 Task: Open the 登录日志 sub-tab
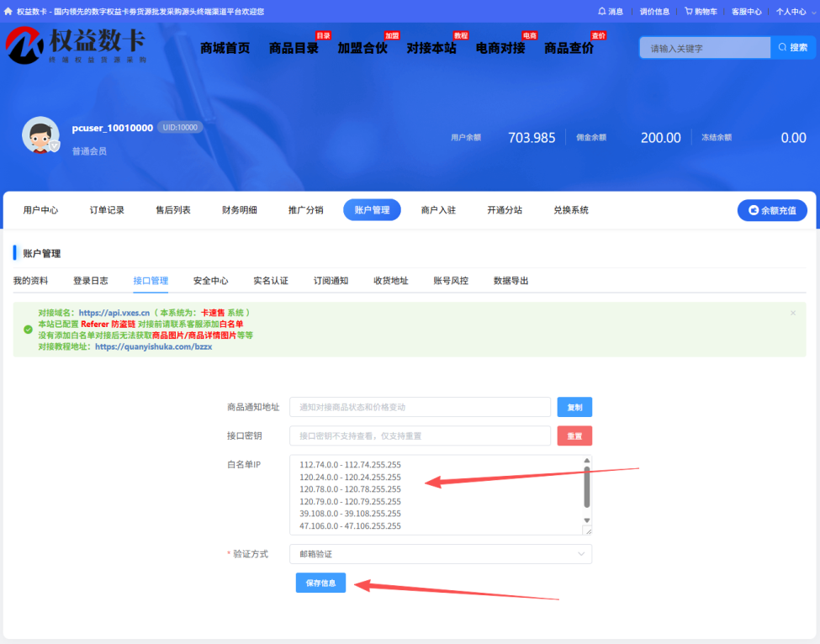point(91,281)
